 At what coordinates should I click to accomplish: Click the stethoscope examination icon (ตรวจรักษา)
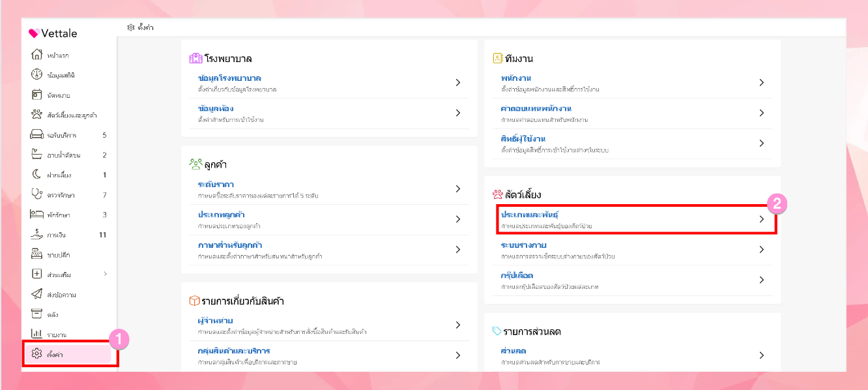tap(37, 195)
